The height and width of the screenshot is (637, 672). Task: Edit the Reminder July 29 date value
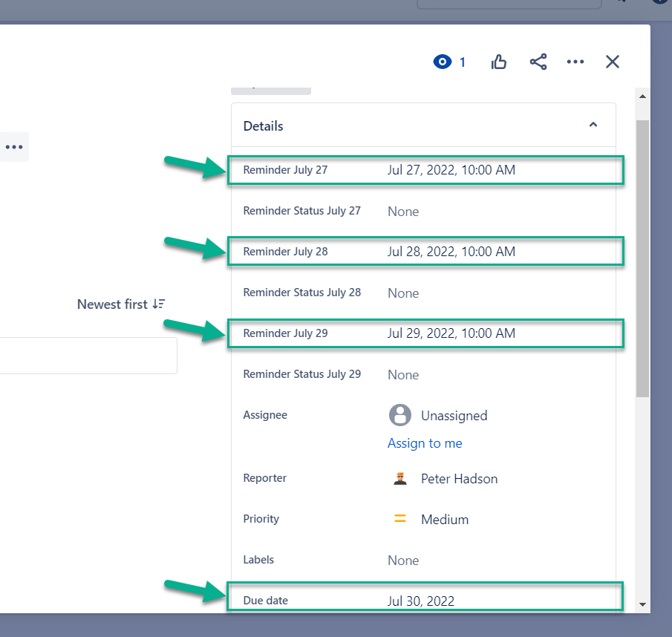pos(451,333)
